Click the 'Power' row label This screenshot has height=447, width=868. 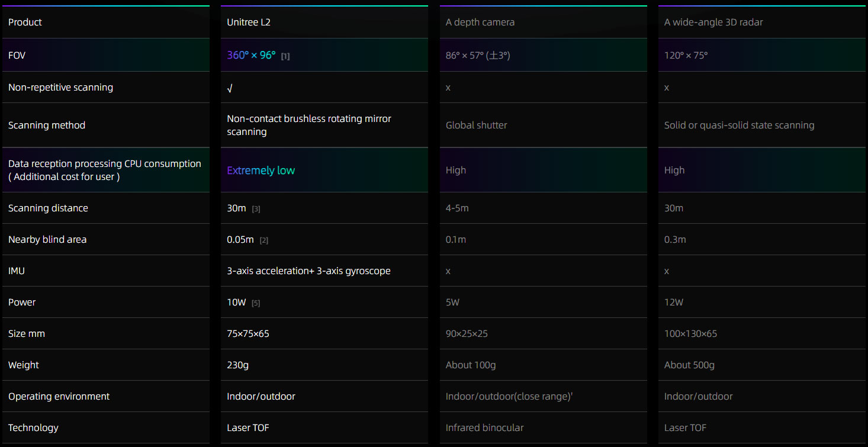click(x=22, y=302)
